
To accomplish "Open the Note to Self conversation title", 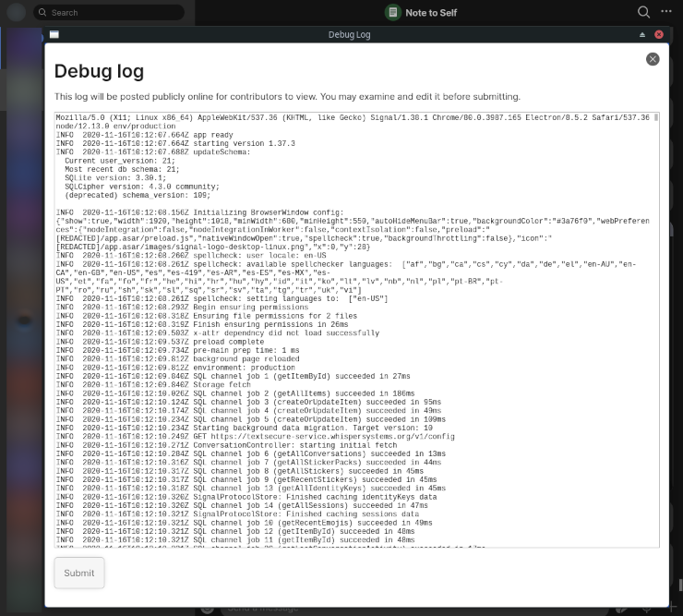I will point(431,13).
